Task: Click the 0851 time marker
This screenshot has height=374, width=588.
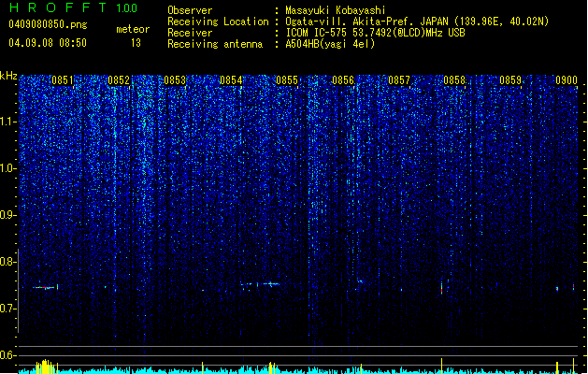Action: pyautogui.click(x=63, y=80)
